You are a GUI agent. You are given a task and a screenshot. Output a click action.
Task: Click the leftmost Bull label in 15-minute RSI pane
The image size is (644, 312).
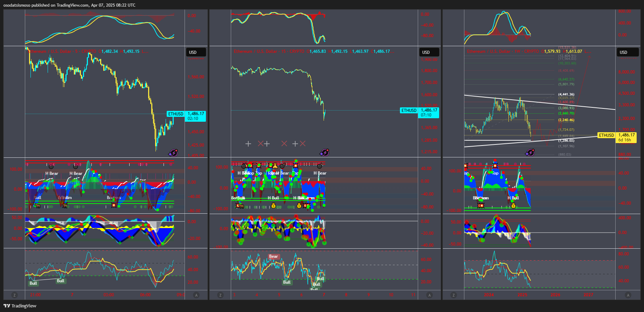(x=287, y=282)
